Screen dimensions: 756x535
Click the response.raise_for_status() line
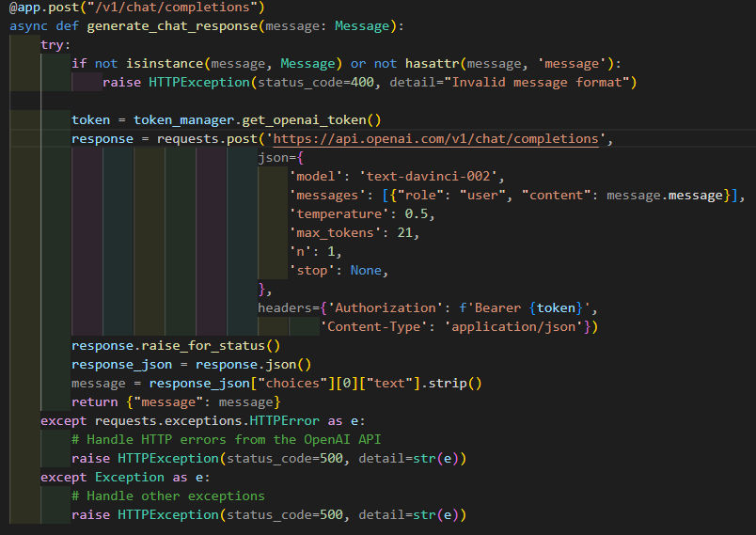click(x=176, y=346)
